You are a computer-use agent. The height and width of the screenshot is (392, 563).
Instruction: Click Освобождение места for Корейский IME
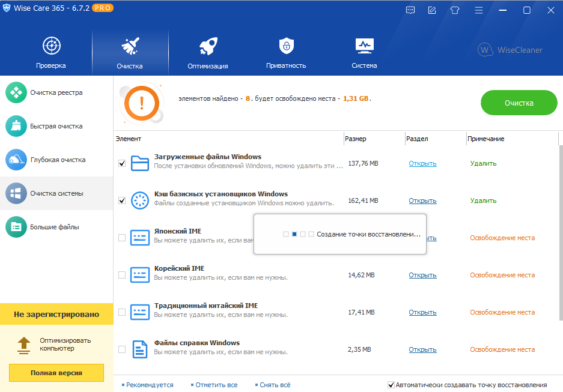(502, 275)
